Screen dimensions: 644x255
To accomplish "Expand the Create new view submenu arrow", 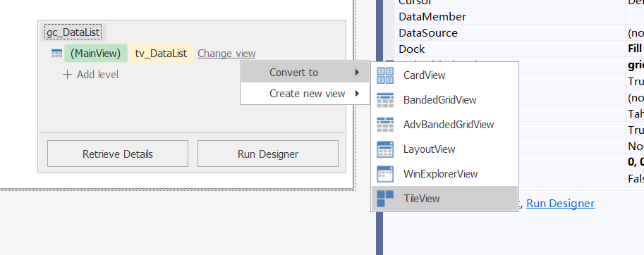I will [358, 94].
